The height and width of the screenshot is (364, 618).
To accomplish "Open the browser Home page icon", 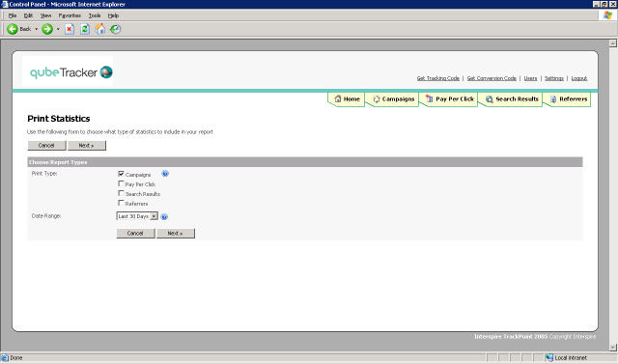I will tap(100, 29).
